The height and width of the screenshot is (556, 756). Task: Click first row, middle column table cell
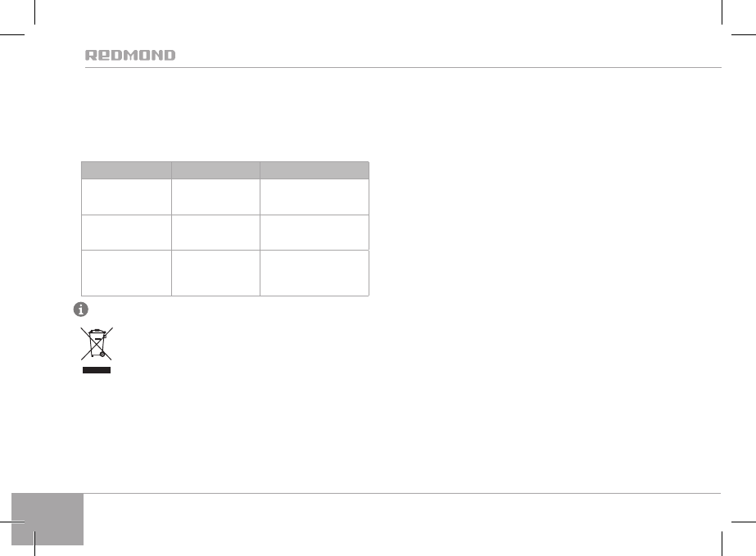coord(215,197)
